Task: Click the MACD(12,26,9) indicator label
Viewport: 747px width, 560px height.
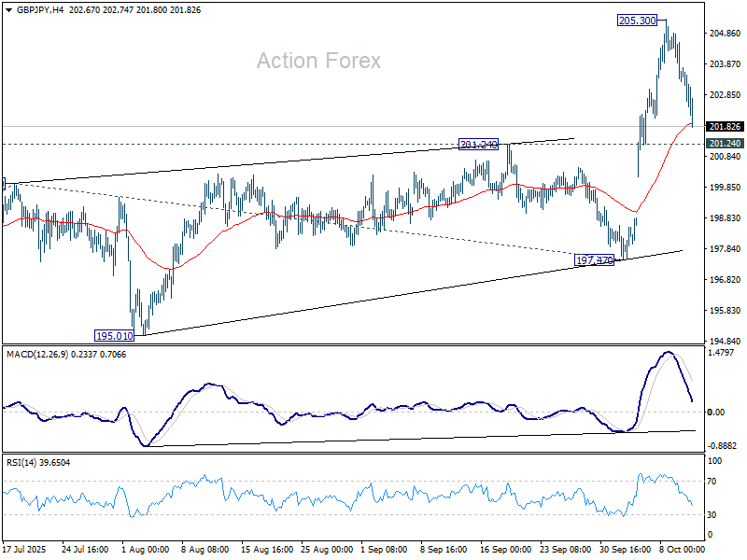Action: tap(37, 355)
